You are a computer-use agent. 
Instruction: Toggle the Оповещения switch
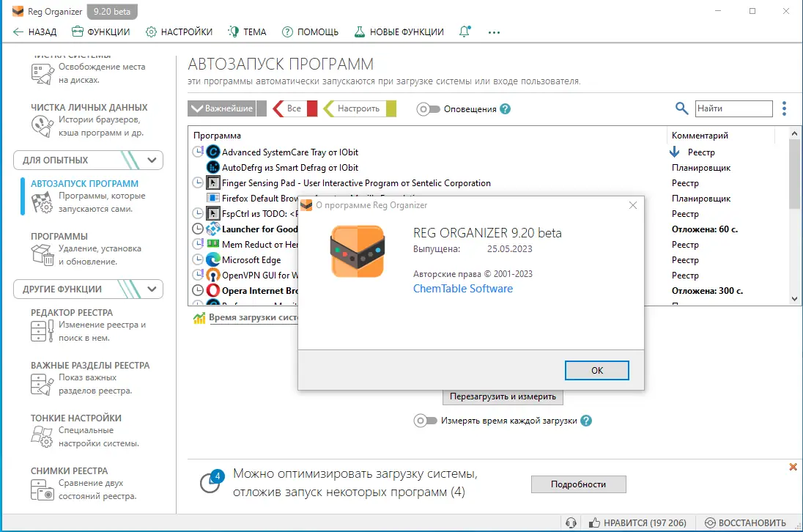pyautogui.click(x=428, y=109)
